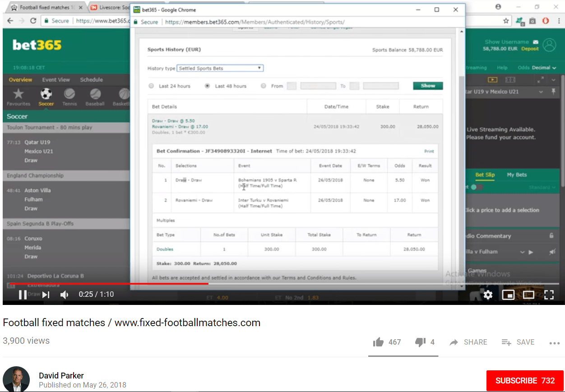Image resolution: width=565 pixels, height=392 pixels.
Task: Select the Soccer ball sport icon
Action: click(x=46, y=94)
